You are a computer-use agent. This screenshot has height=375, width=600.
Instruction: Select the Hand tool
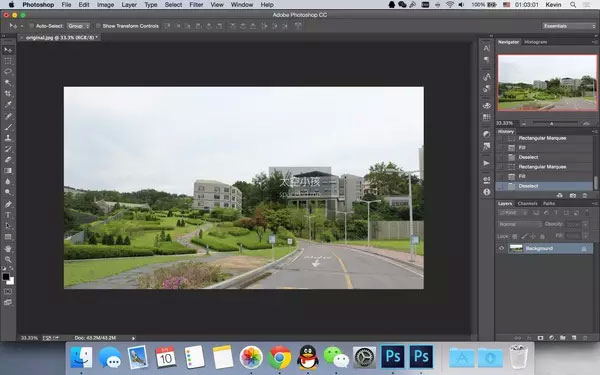coord(8,248)
